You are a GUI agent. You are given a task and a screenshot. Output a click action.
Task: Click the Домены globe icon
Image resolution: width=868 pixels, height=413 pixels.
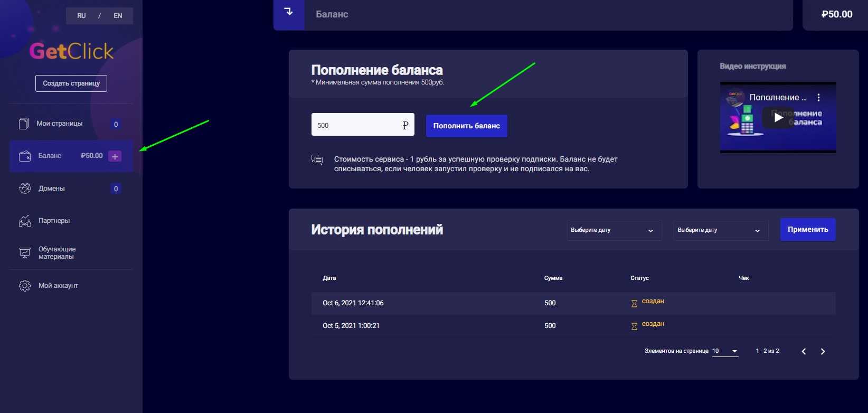click(25, 189)
